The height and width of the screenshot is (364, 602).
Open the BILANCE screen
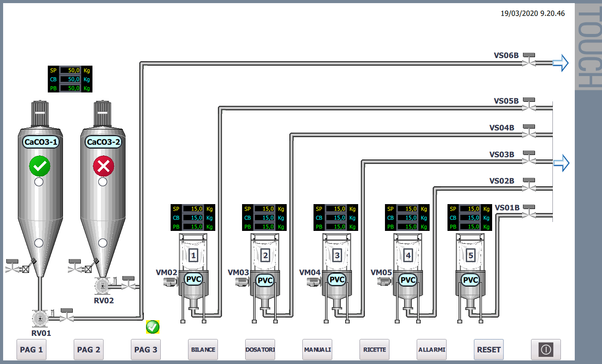(203, 349)
